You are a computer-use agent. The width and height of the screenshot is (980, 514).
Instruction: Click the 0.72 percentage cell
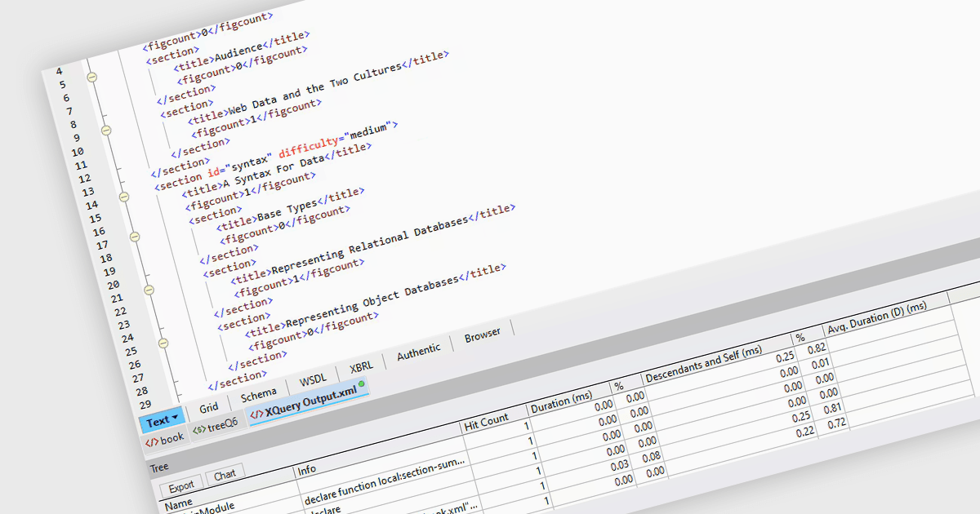click(x=837, y=424)
